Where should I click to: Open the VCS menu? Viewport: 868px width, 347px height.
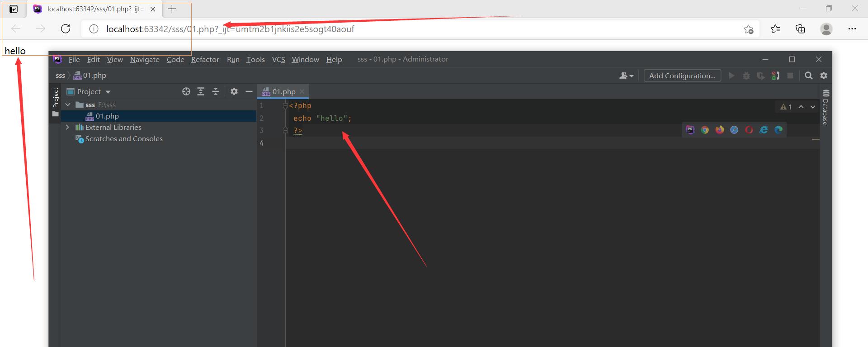[x=278, y=59]
